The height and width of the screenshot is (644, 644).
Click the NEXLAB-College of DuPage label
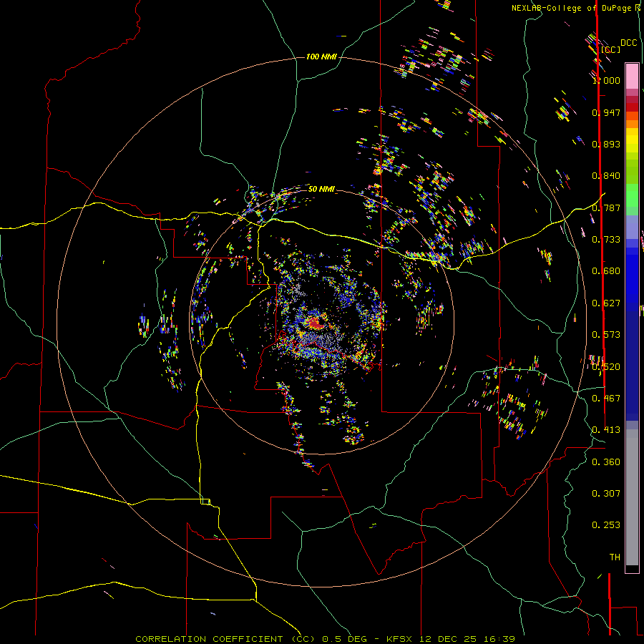tap(573, 8)
